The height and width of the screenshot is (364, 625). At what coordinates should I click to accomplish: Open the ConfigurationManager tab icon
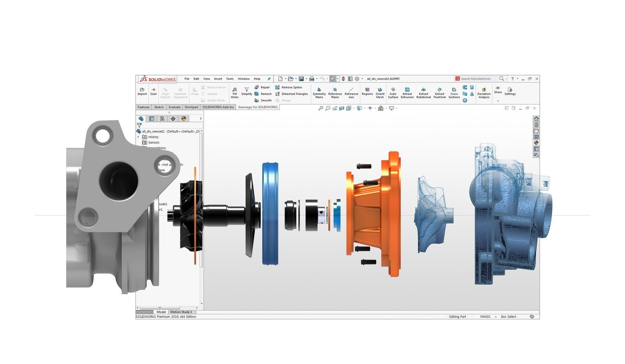(x=162, y=119)
